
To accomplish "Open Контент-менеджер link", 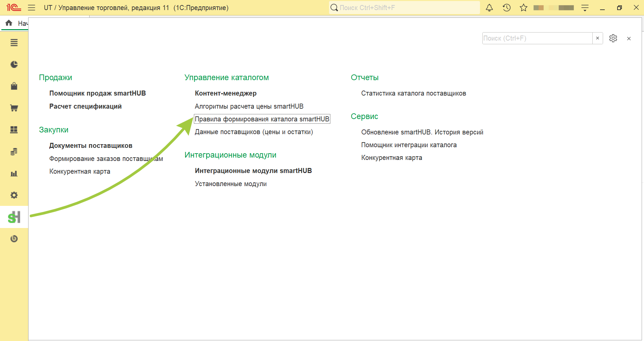I will click(x=226, y=93).
